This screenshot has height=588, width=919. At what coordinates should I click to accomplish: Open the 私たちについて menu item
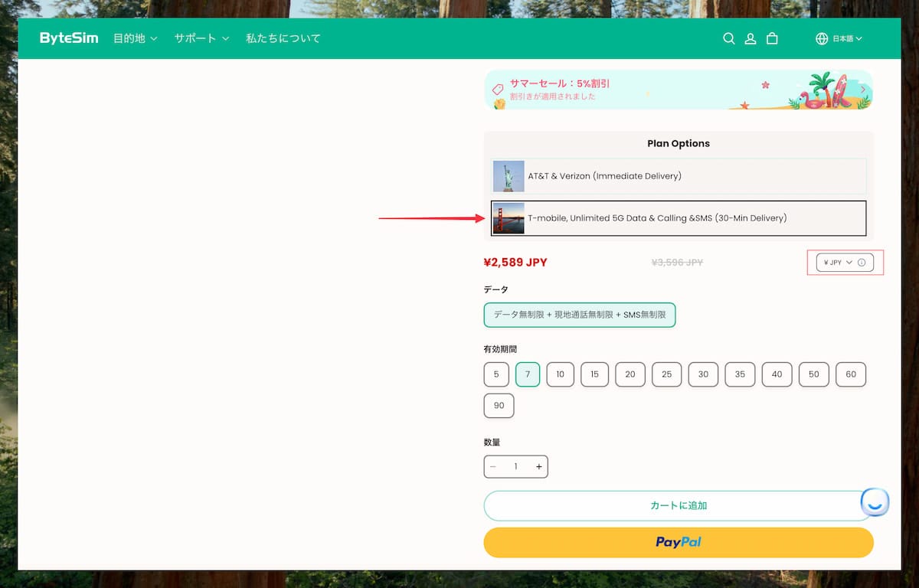(283, 38)
